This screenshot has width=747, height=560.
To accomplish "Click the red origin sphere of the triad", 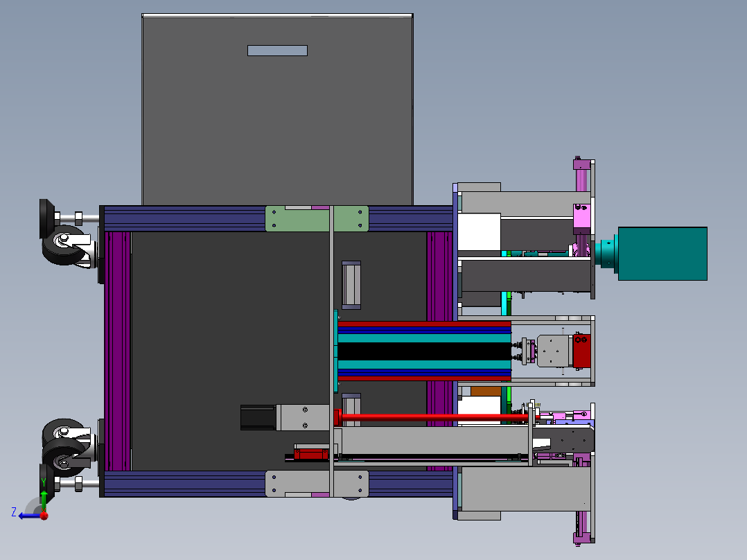I will [44, 516].
